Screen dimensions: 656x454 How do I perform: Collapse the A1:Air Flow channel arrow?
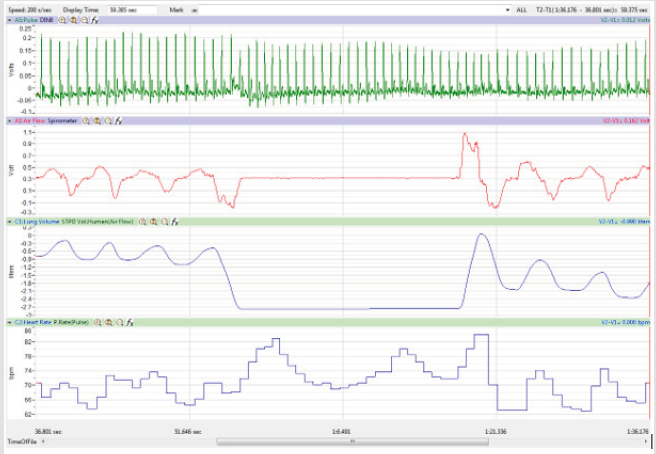click(x=9, y=120)
